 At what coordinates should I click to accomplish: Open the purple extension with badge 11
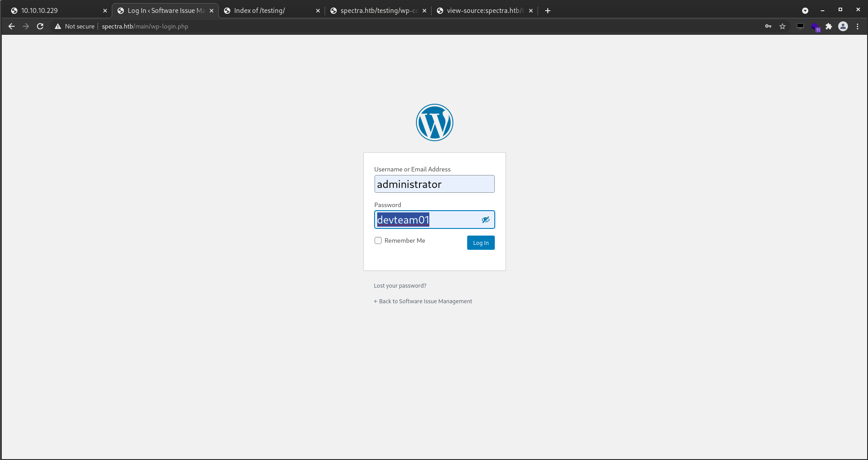coord(815,27)
